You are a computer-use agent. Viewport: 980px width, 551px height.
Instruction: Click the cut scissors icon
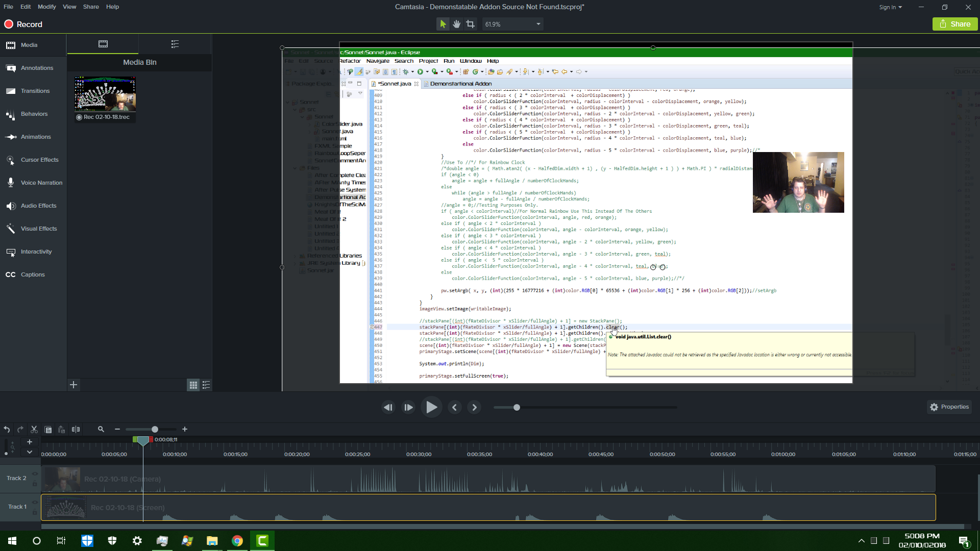34,430
